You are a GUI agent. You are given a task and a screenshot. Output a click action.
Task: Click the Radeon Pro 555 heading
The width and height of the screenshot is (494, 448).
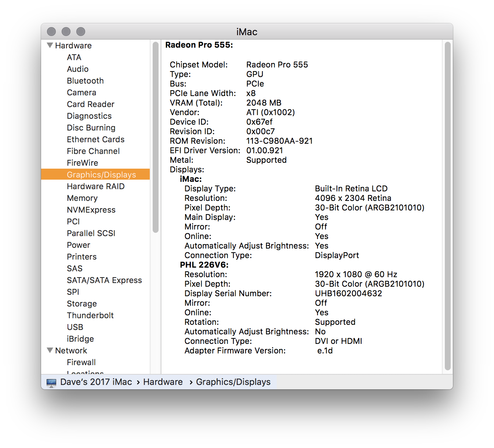199,45
